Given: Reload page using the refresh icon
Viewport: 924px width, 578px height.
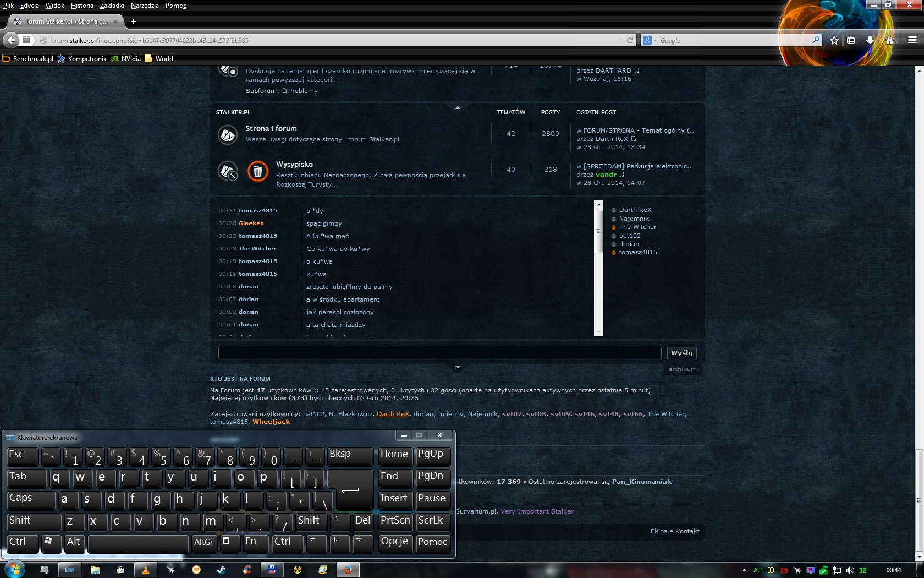Looking at the screenshot, I should [630, 40].
